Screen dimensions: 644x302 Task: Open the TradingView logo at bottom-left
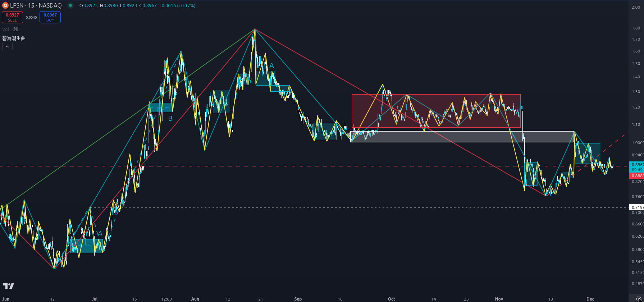[x=8, y=286]
